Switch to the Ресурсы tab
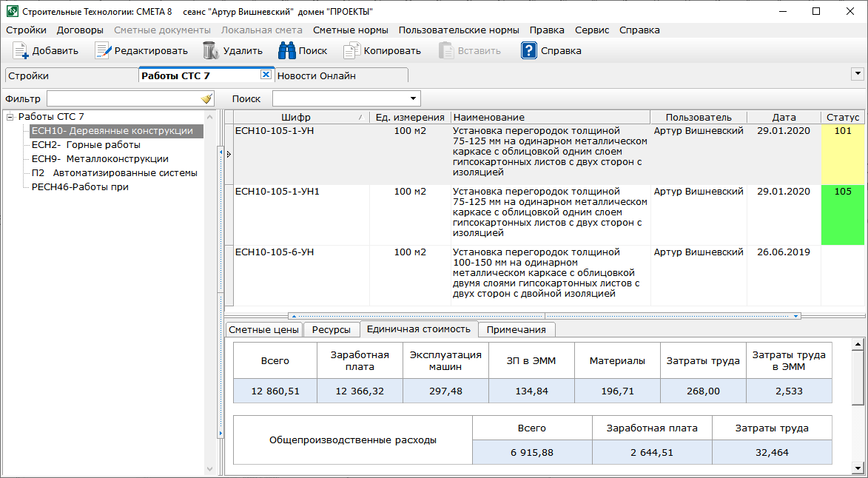 331,330
